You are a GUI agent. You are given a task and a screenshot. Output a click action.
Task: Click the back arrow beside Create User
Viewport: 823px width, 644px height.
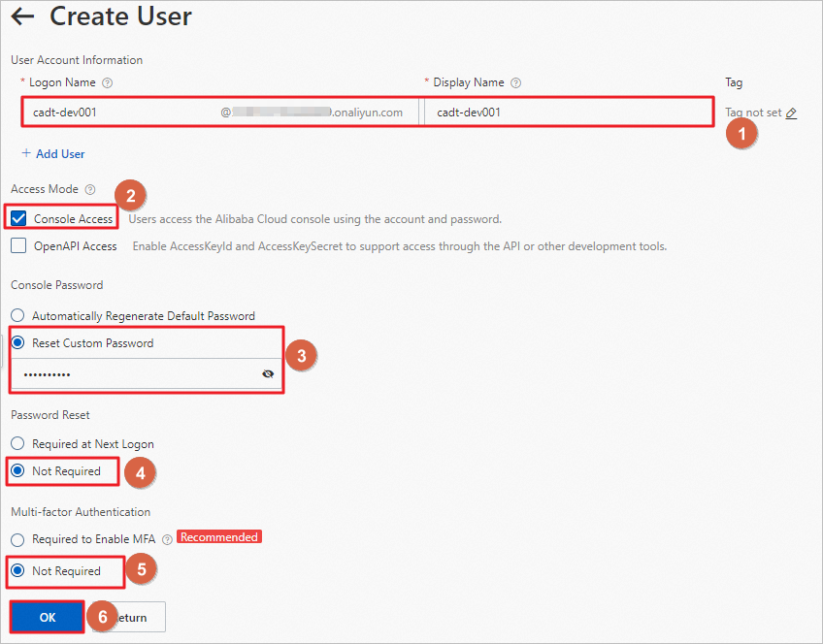pyautogui.click(x=22, y=16)
